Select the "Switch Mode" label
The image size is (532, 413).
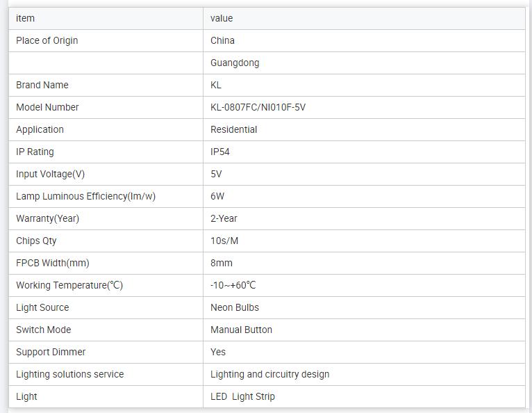click(x=43, y=330)
